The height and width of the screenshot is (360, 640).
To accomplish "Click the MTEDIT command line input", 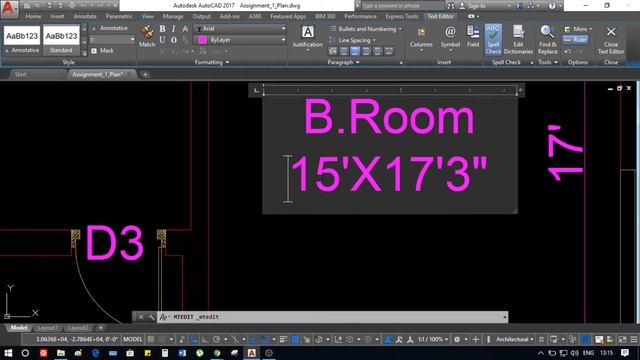I will click(333, 317).
